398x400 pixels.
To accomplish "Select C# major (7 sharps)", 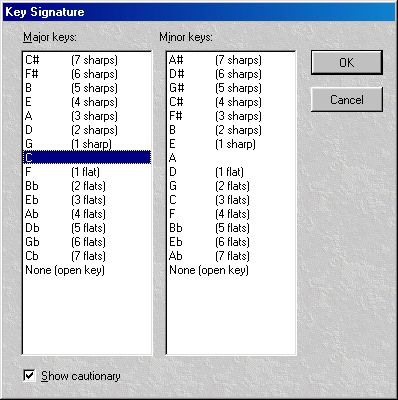I will pos(87,60).
